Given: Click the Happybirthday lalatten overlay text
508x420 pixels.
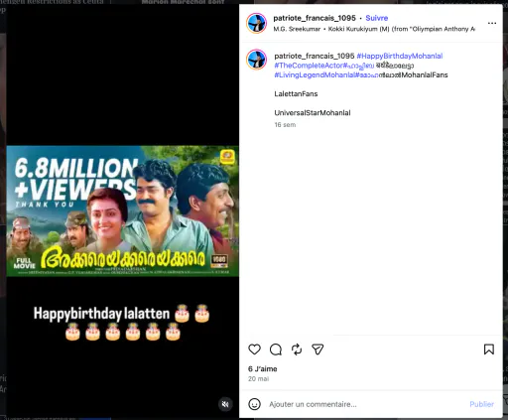Looking at the screenshot, I should coord(121,324).
